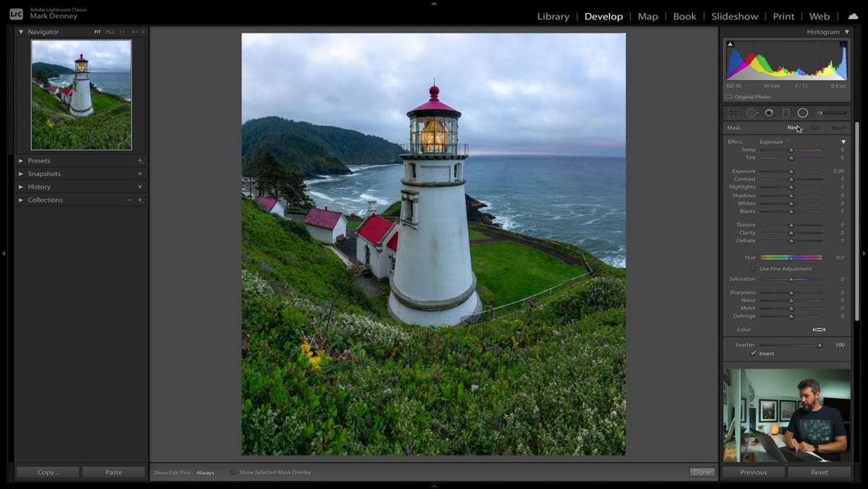Switch to the Map module

[648, 16]
